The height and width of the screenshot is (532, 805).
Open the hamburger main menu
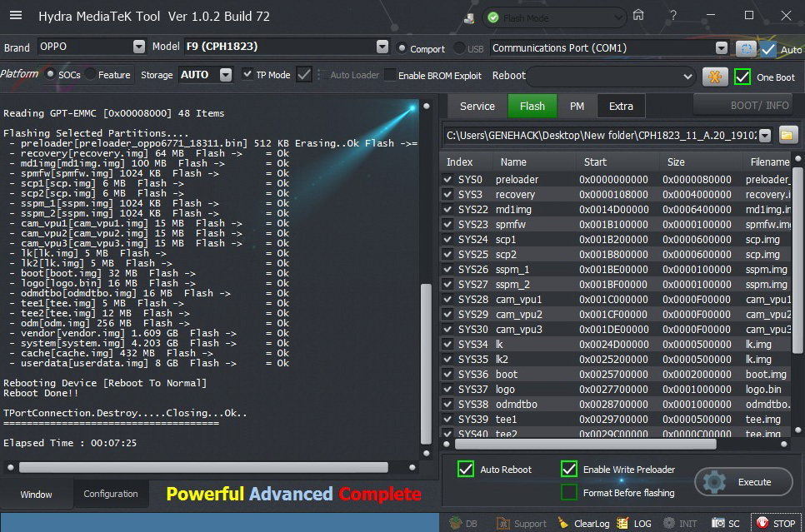tap(16, 15)
